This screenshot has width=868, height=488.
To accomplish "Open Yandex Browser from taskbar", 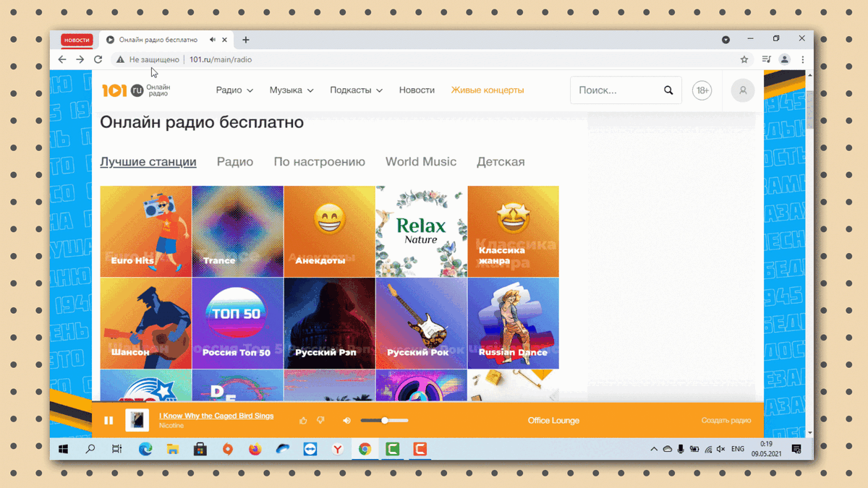I will pyautogui.click(x=337, y=449).
